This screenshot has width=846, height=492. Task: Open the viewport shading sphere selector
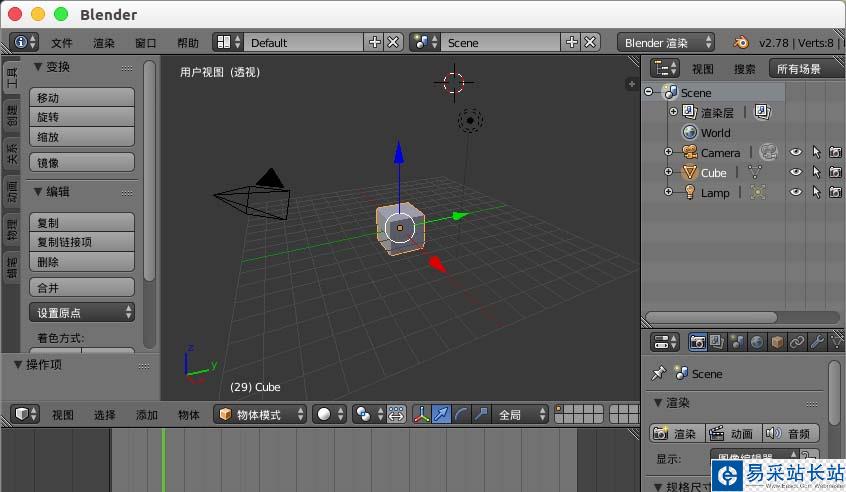[329, 414]
